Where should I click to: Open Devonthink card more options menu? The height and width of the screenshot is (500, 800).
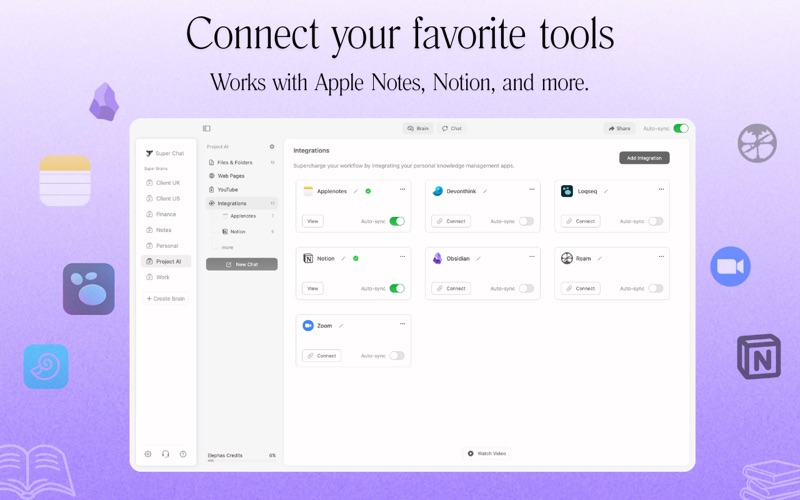tap(532, 189)
